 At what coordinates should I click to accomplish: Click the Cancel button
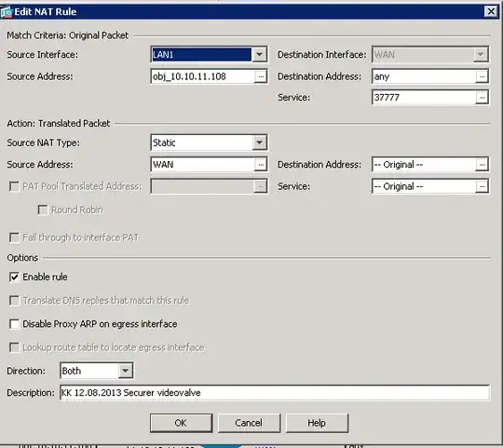click(249, 423)
